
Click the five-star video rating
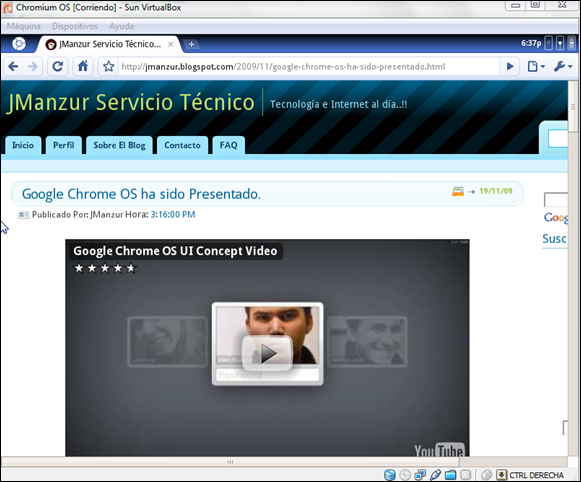pyautogui.click(x=105, y=268)
